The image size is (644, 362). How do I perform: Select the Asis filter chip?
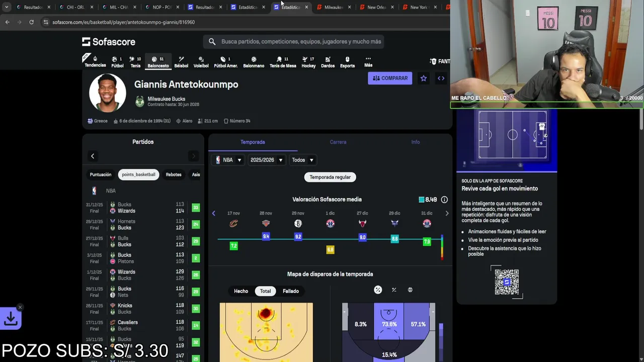click(196, 174)
